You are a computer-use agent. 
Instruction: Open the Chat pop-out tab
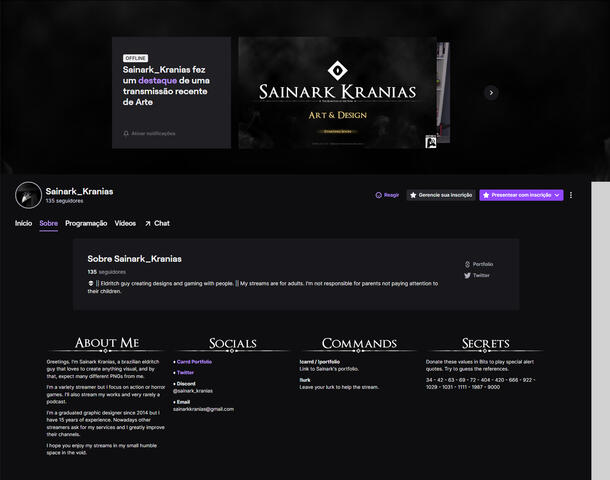(x=157, y=223)
